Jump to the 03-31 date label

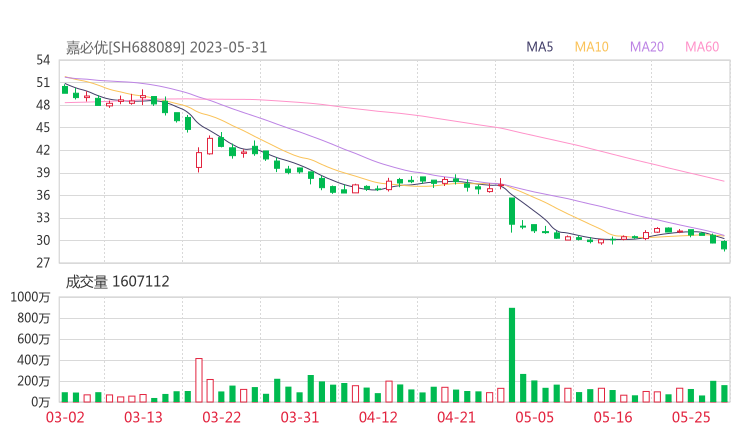click(300, 417)
